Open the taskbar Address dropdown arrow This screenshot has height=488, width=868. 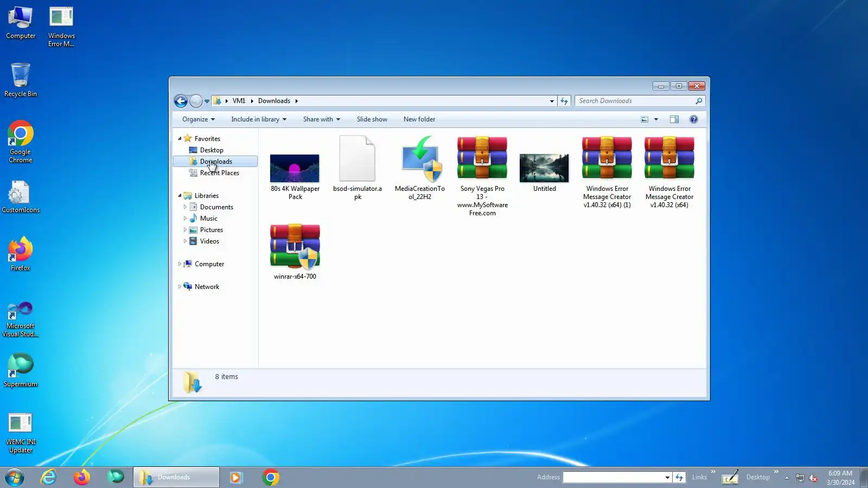click(667, 478)
